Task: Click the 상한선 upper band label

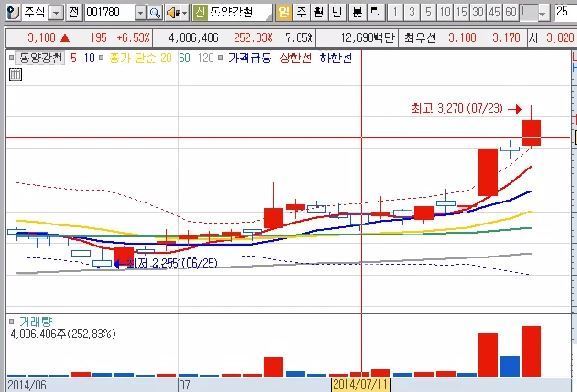Action: click(x=295, y=58)
